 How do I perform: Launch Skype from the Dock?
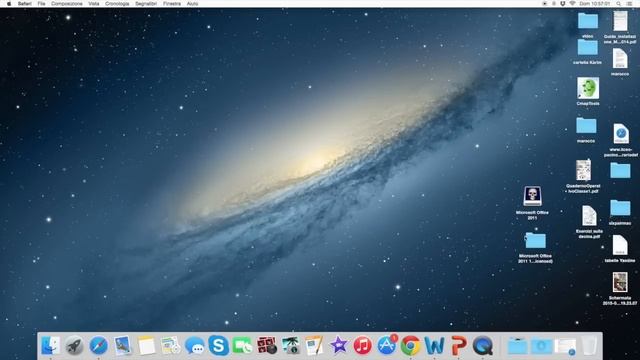point(218,346)
